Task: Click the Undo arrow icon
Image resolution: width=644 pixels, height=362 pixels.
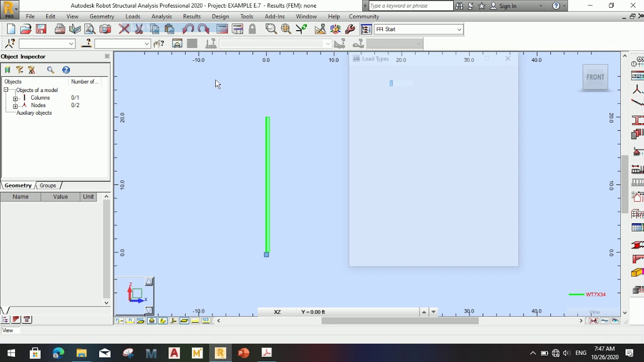Action: point(188,29)
